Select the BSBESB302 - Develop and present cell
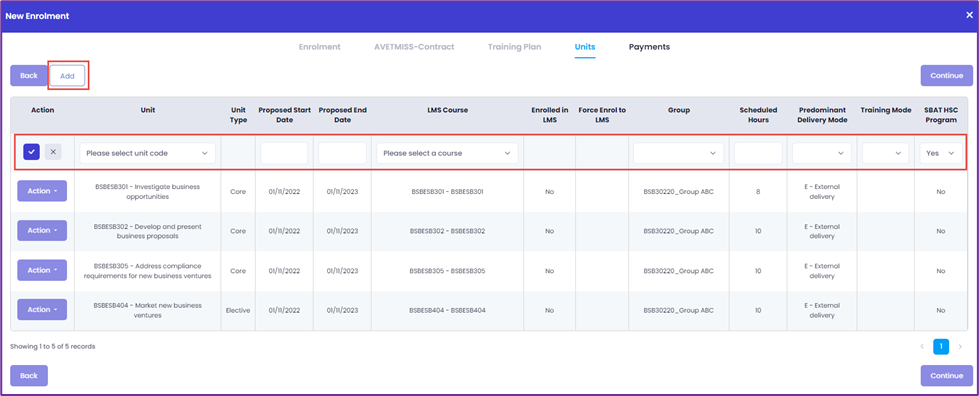Viewport: 979px width, 396px height. pyautogui.click(x=147, y=231)
